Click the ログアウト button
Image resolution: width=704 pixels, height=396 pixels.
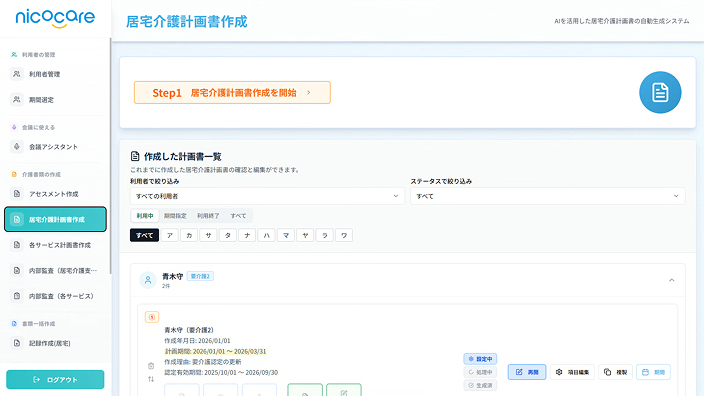(x=55, y=379)
